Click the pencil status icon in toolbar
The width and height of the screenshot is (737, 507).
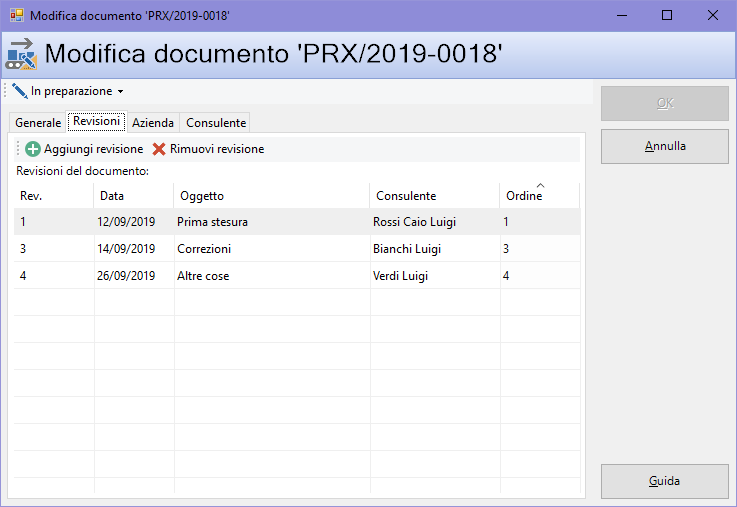20,91
